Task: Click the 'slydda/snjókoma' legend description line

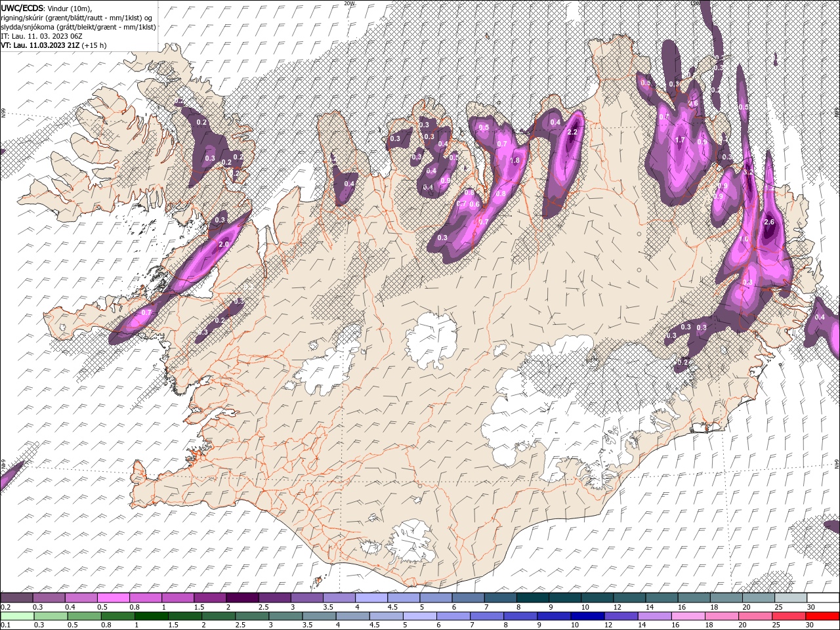Action: click(x=78, y=27)
